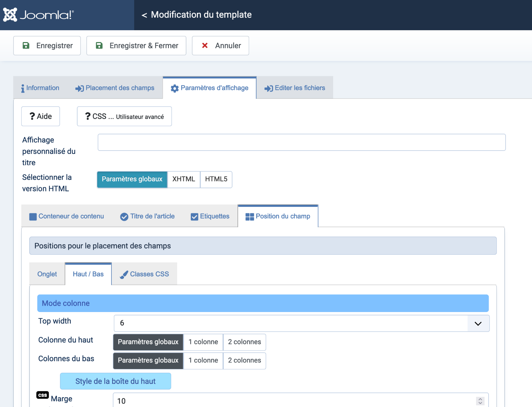Open the Classes CSS tab
This screenshot has height=407, width=532.
tap(144, 274)
